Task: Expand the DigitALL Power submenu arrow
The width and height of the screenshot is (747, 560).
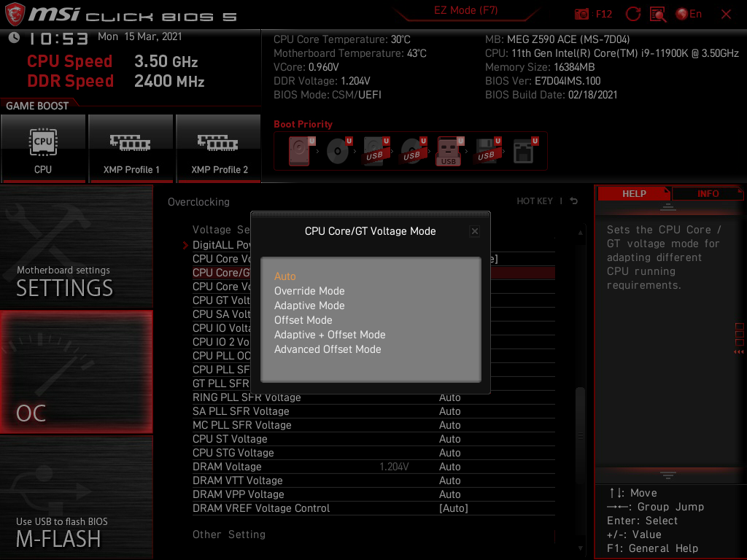Action: pos(185,245)
